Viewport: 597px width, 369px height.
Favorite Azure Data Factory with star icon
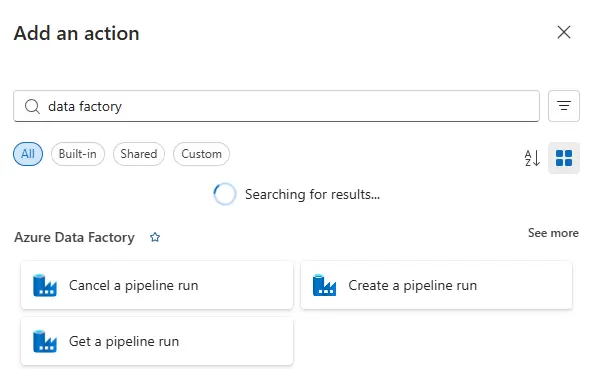[155, 237]
